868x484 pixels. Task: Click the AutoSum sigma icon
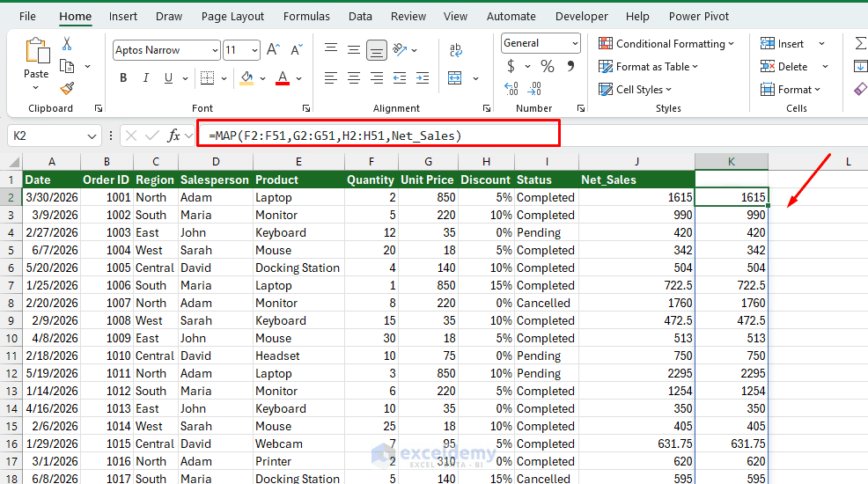[861, 44]
